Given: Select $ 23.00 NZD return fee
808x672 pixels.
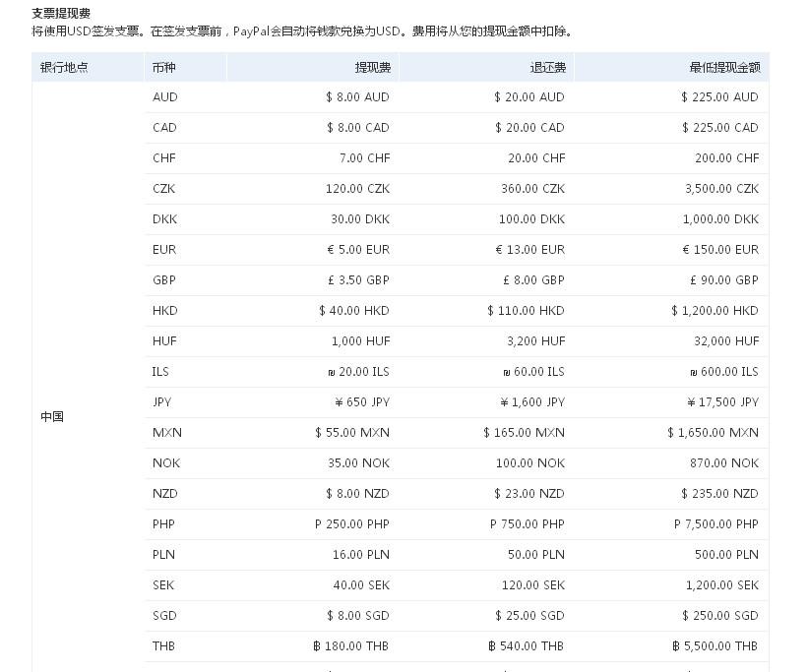Looking at the screenshot, I should [x=529, y=493].
